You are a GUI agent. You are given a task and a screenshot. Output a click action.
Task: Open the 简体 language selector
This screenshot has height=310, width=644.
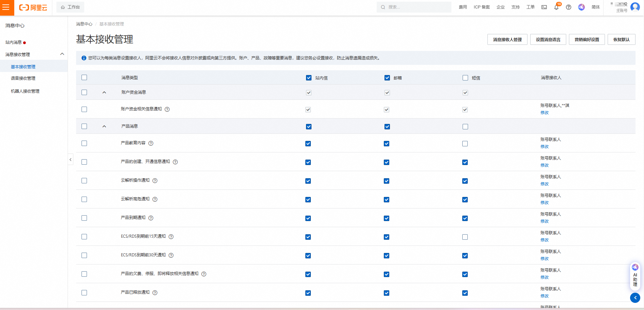pos(596,7)
